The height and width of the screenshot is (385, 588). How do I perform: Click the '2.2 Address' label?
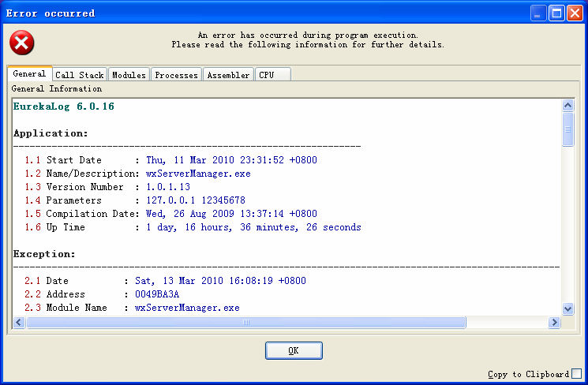coord(54,294)
